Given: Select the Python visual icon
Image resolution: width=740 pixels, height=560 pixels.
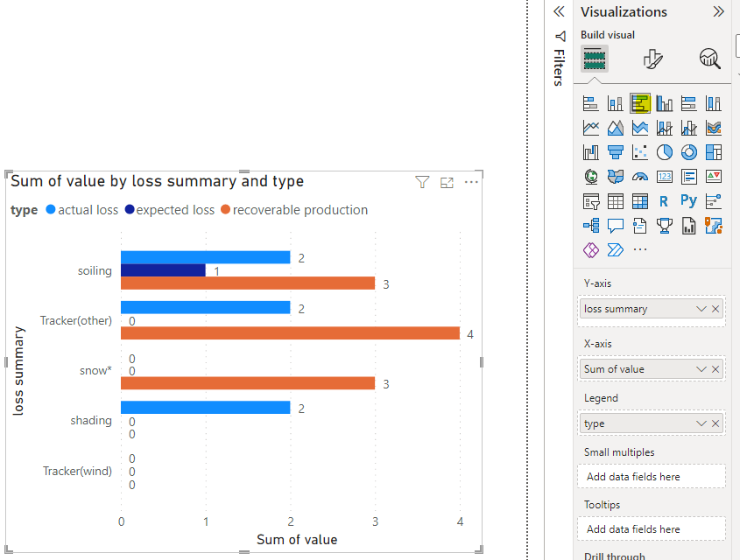Looking at the screenshot, I should click(x=688, y=199).
